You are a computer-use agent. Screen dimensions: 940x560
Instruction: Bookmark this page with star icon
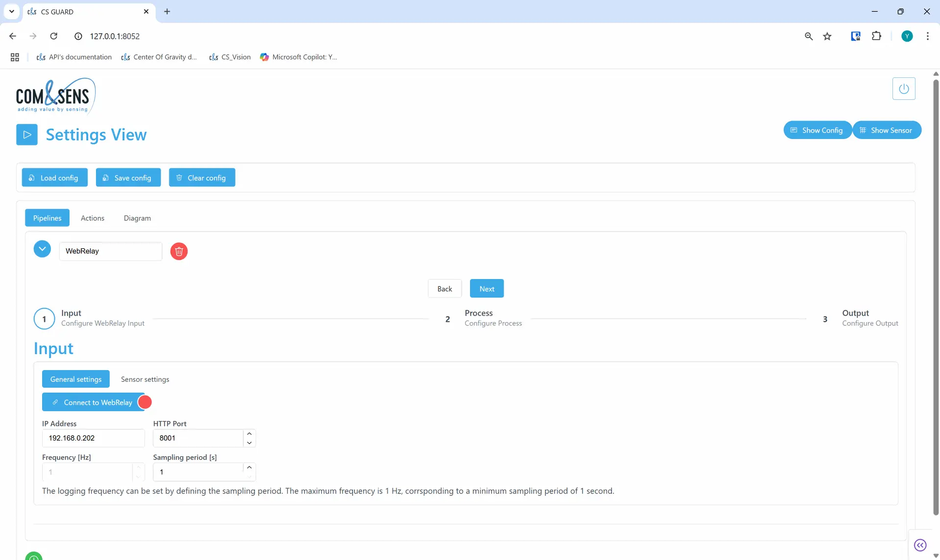pos(827,36)
